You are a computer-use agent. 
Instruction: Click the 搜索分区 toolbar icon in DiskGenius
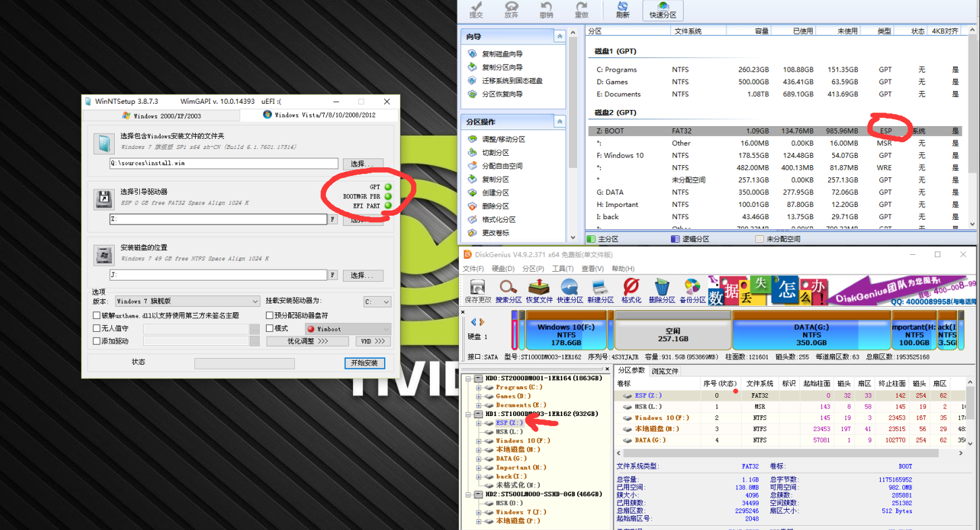(x=509, y=291)
